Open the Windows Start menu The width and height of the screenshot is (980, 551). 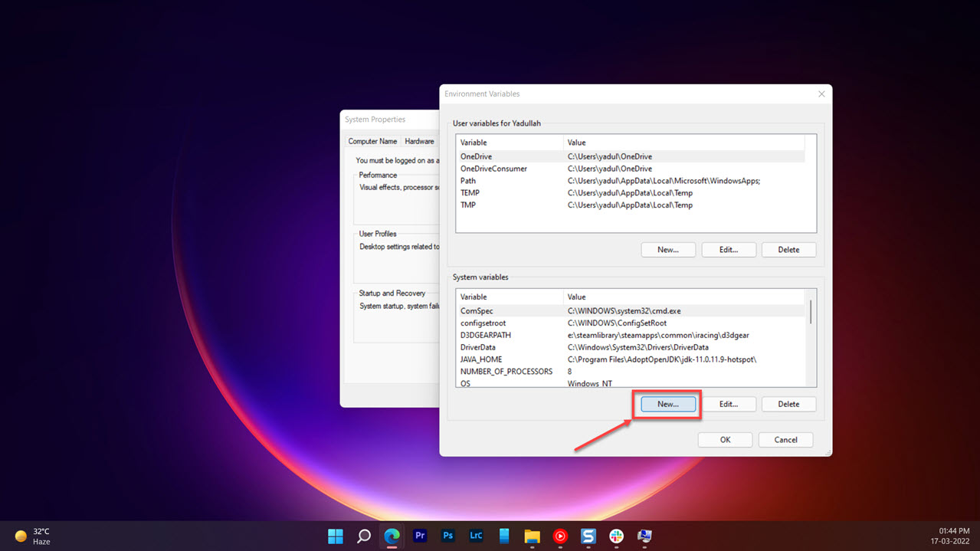tap(336, 536)
